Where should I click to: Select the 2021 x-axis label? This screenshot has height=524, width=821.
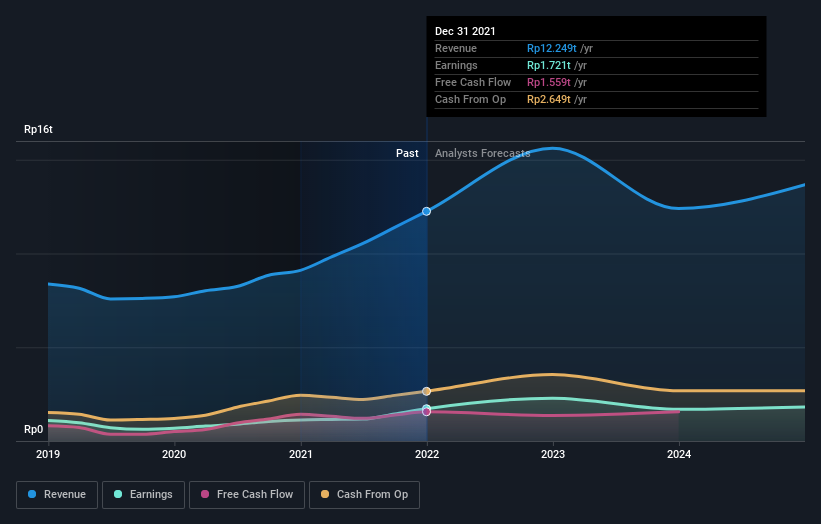tap(301, 454)
